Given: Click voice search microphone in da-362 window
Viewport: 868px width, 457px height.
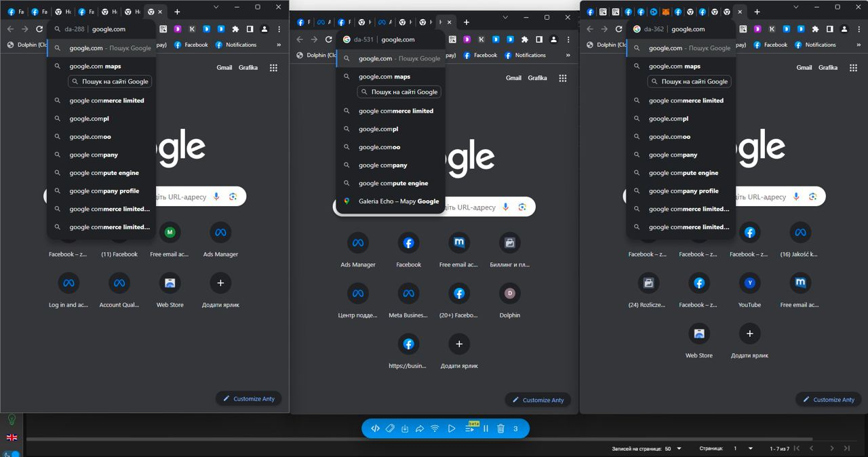Looking at the screenshot, I should point(796,197).
